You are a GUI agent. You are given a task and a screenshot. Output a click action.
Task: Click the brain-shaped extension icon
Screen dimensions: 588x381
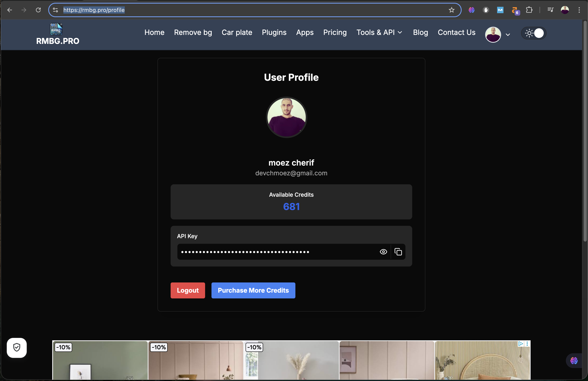click(x=471, y=10)
